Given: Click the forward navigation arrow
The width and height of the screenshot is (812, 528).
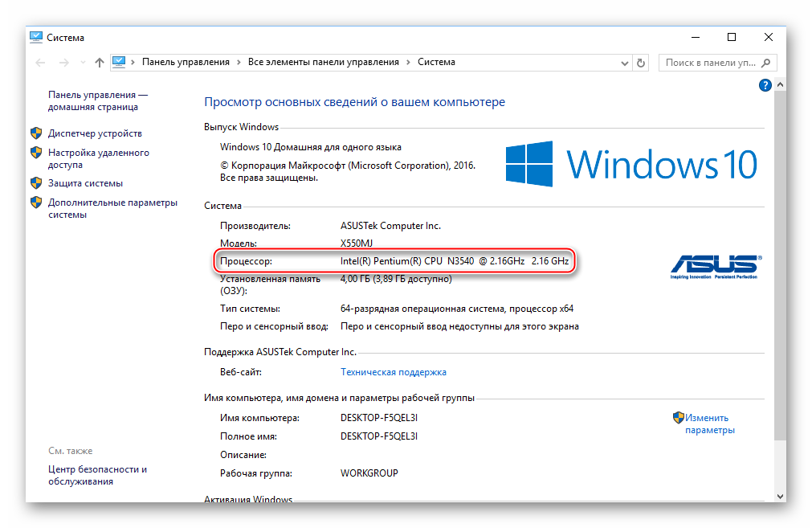Looking at the screenshot, I should [x=63, y=63].
